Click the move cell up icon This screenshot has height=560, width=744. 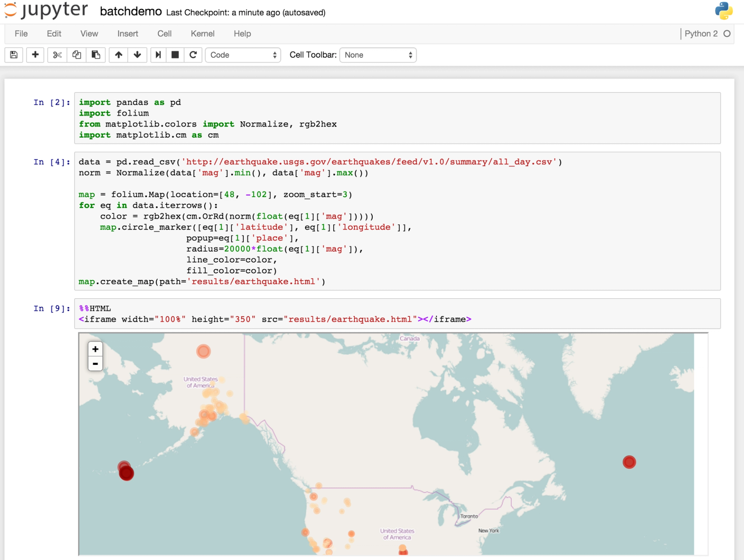point(118,55)
